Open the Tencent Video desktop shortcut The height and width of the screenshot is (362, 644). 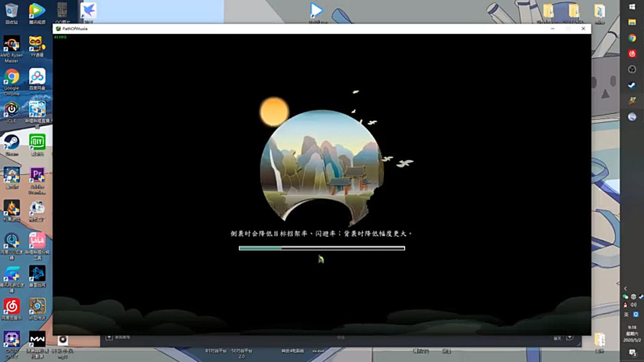37,14
